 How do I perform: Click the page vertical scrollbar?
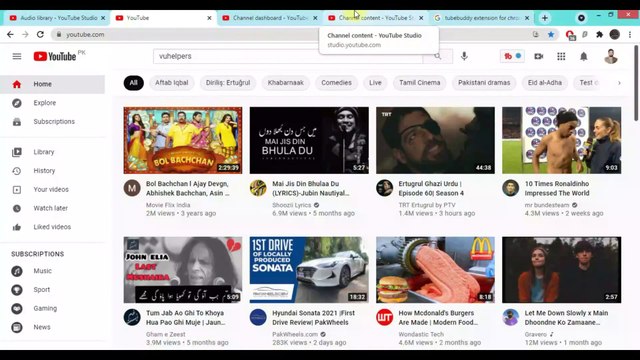click(636, 84)
